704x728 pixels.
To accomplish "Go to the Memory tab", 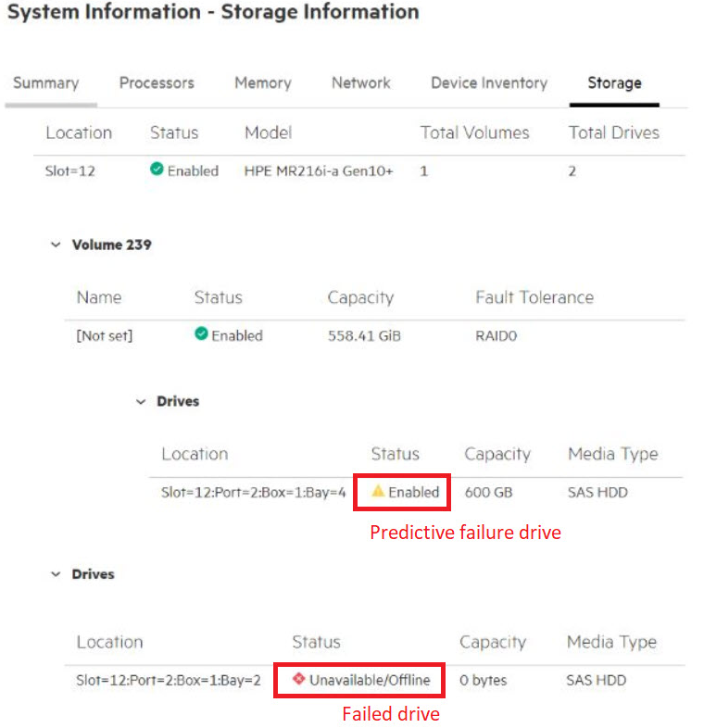I will pos(262,83).
